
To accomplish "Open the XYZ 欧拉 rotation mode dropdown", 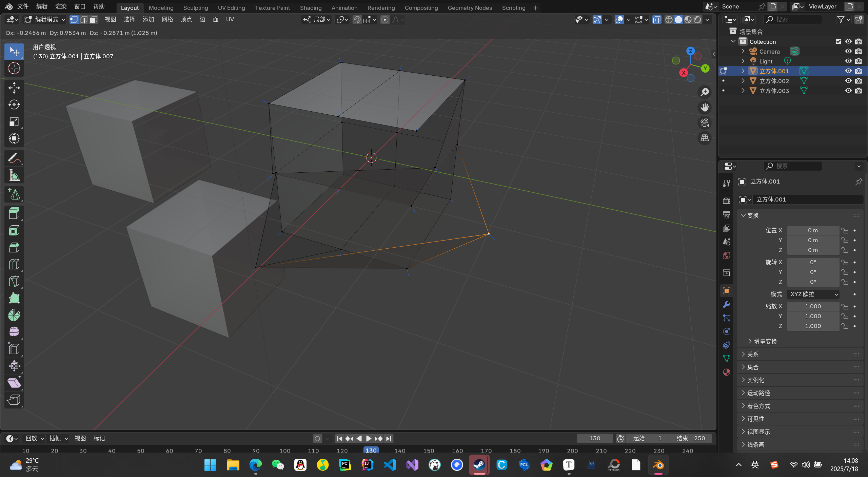I will pos(813,294).
